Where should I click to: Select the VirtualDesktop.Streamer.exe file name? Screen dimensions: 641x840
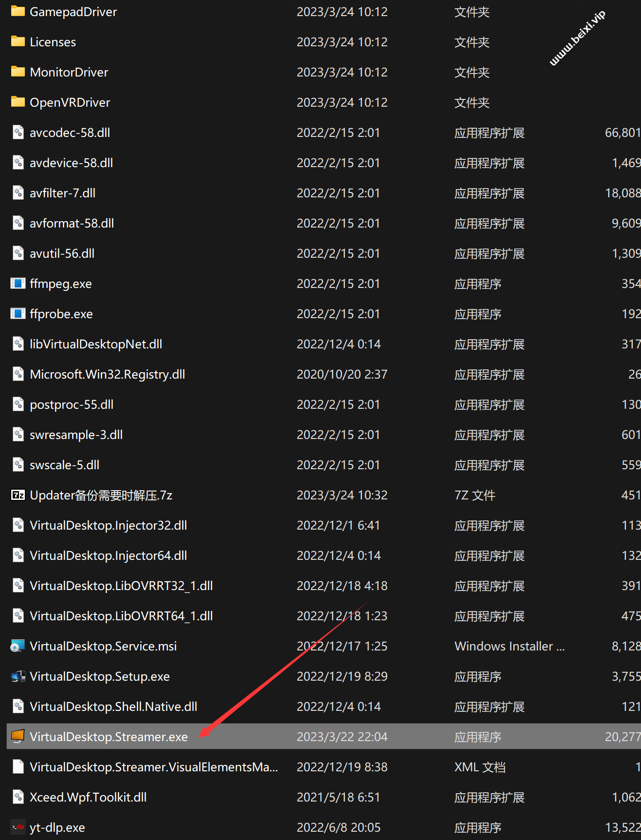(x=109, y=737)
